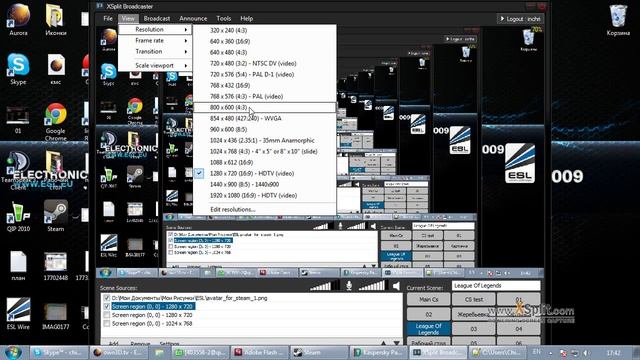The height and width of the screenshot is (360, 640).
Task: Open the Иконки folder on the desktop
Action: tap(56, 20)
